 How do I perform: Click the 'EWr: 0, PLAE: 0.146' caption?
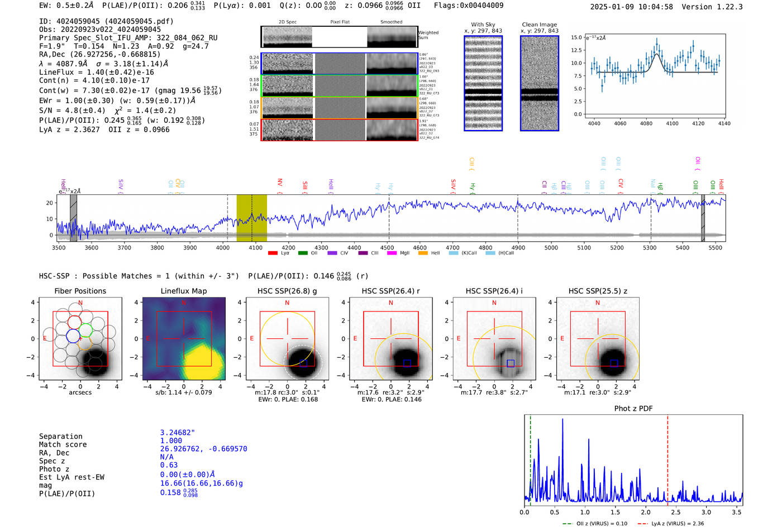(391, 400)
